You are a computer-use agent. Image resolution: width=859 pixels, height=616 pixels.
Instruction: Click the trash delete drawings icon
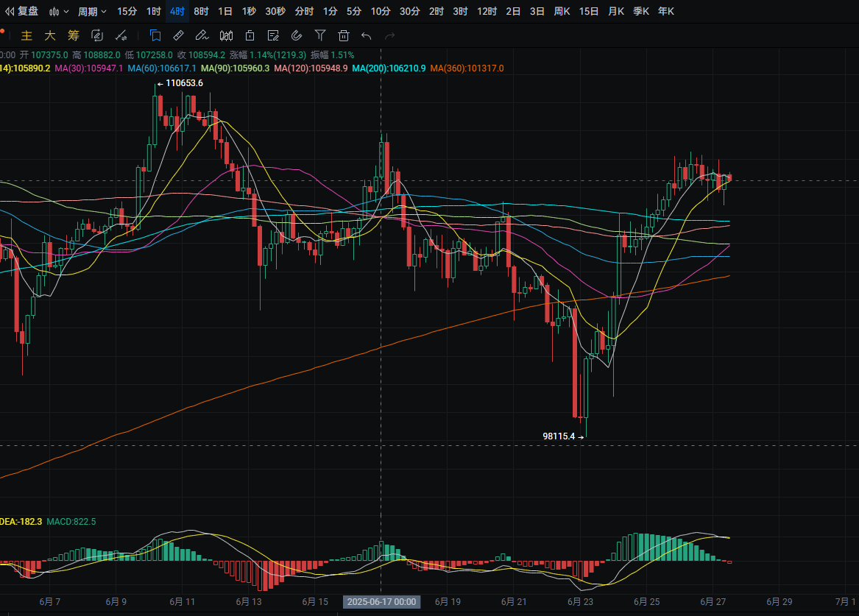(x=343, y=35)
